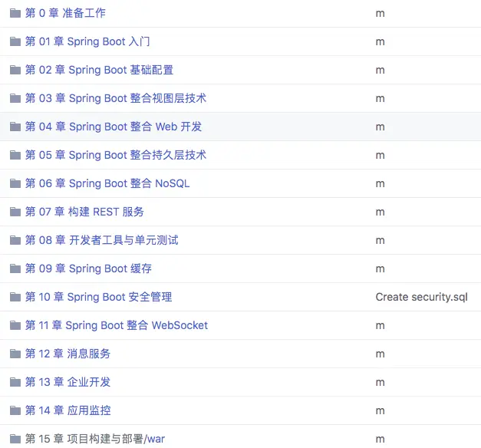Open 第 07 章 构建 REST 服务 link

point(84,212)
